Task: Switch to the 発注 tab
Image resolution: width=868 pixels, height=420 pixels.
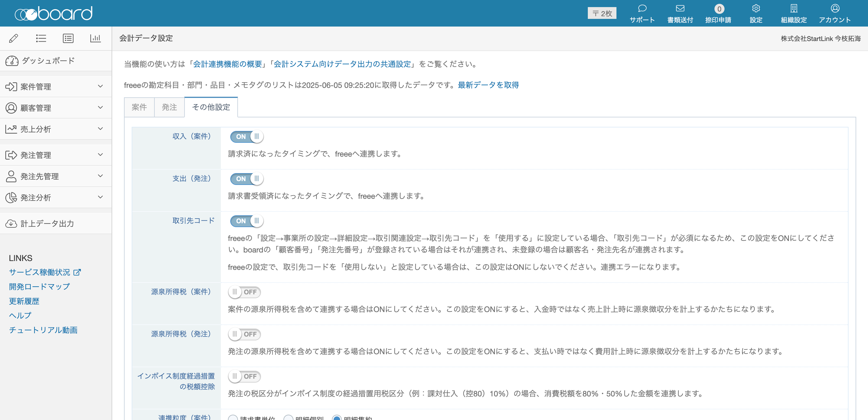Action: click(x=169, y=107)
